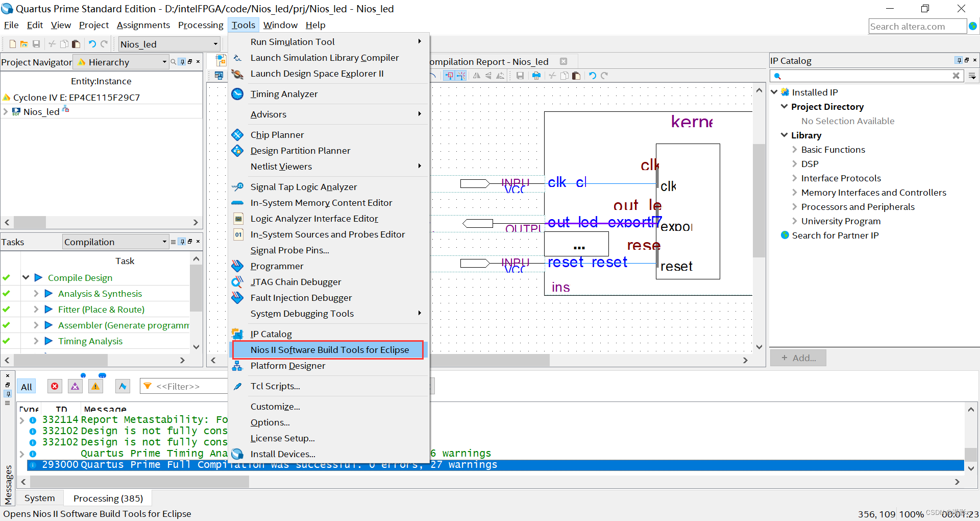Click the schematic vertical scrollbar
Image resolution: width=980 pixels, height=521 pixels.
[x=759, y=200]
